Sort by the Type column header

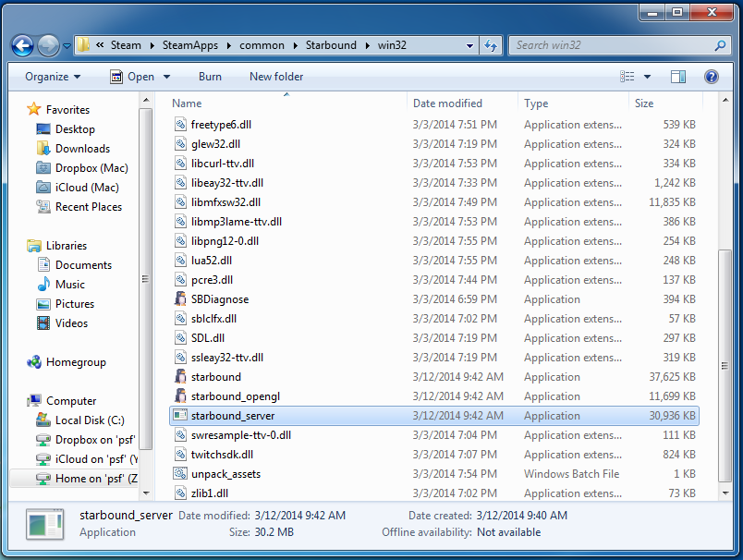(536, 103)
